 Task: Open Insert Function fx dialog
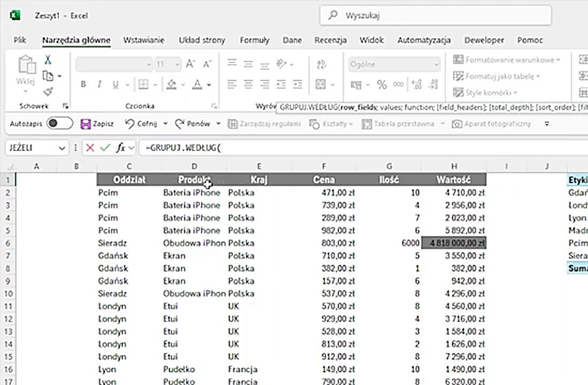[121, 148]
